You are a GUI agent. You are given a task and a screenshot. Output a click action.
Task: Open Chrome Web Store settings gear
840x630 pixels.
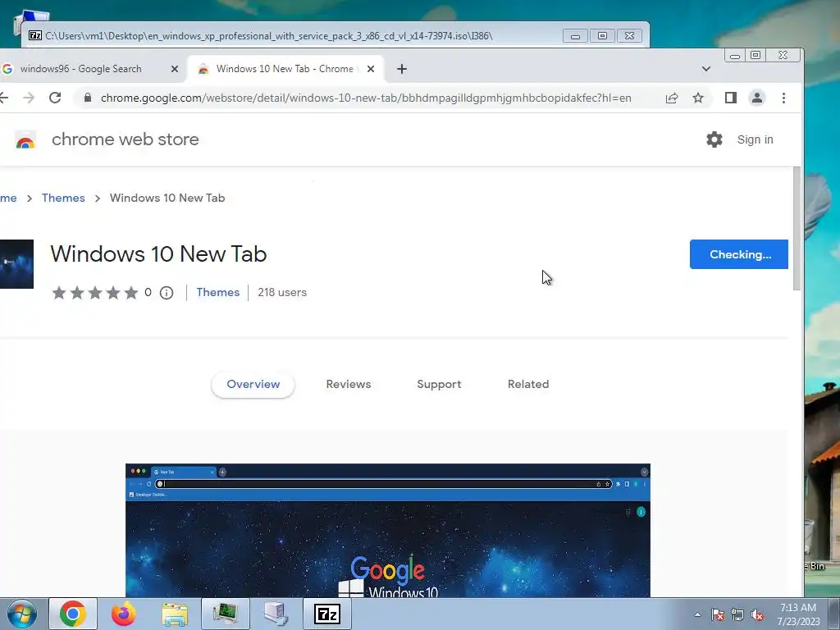tap(714, 139)
